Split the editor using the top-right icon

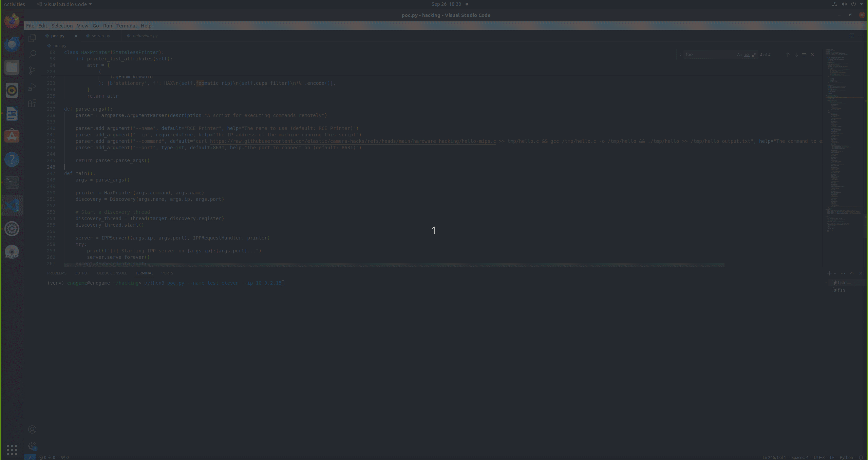click(x=852, y=36)
